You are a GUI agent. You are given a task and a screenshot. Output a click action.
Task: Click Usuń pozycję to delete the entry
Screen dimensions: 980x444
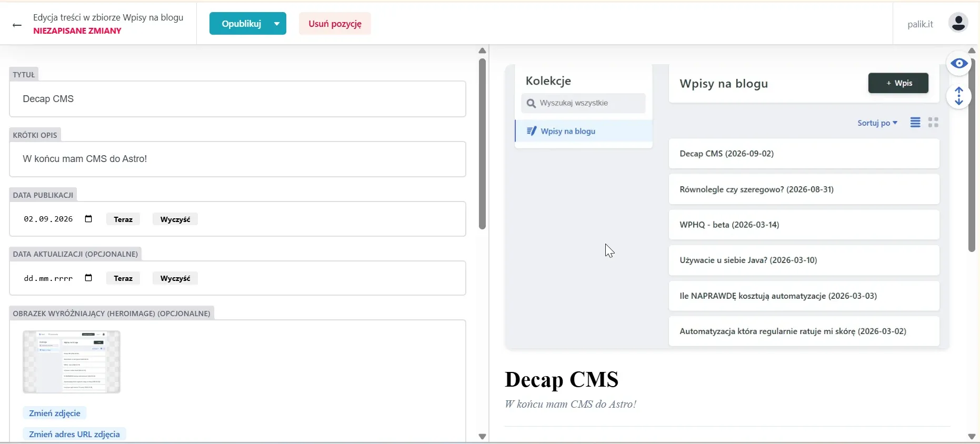coord(335,24)
